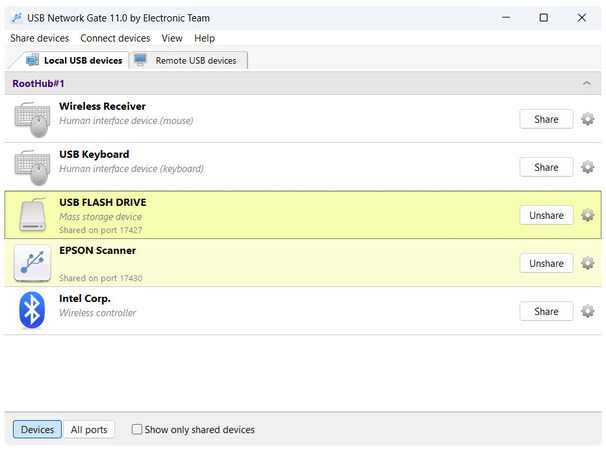Share the USB Keyboard device
This screenshot has height=450, width=606.
coord(546,167)
